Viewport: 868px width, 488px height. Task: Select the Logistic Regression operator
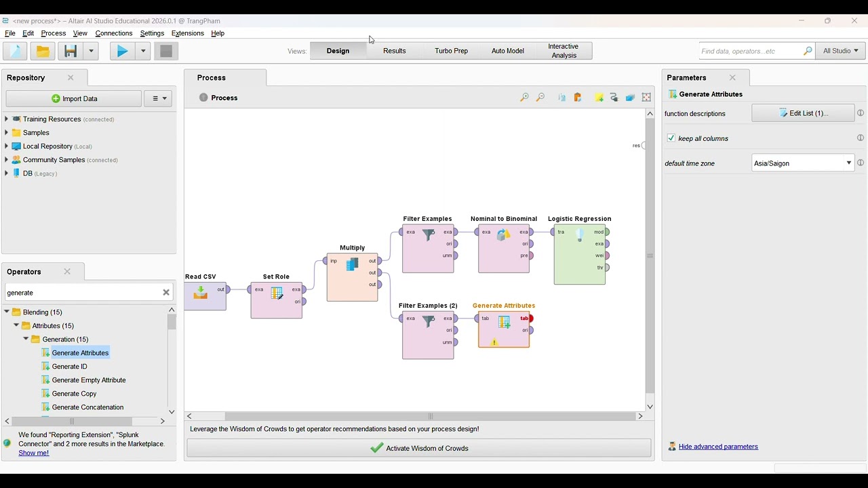[x=580, y=255]
